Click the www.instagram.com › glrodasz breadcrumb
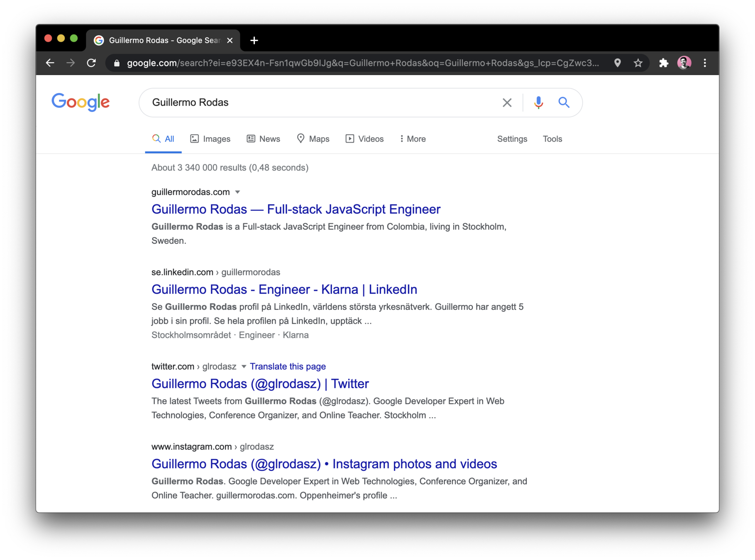 pyautogui.click(x=213, y=447)
